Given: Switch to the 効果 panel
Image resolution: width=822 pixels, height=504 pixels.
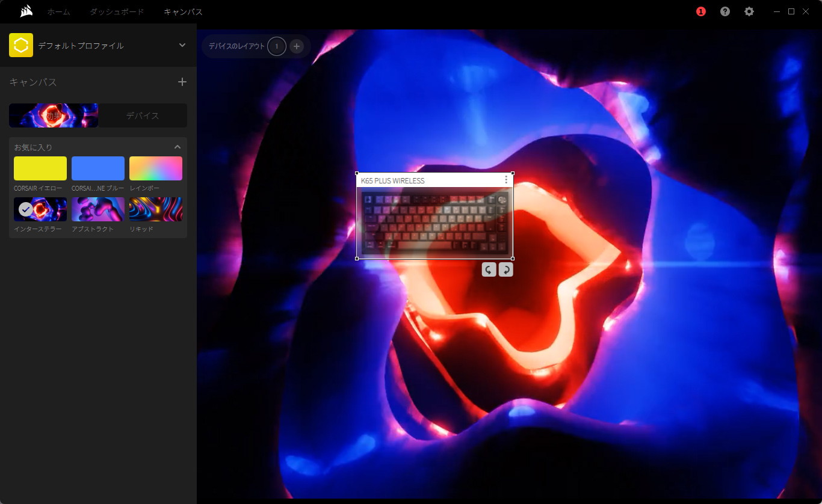Looking at the screenshot, I should [x=54, y=115].
